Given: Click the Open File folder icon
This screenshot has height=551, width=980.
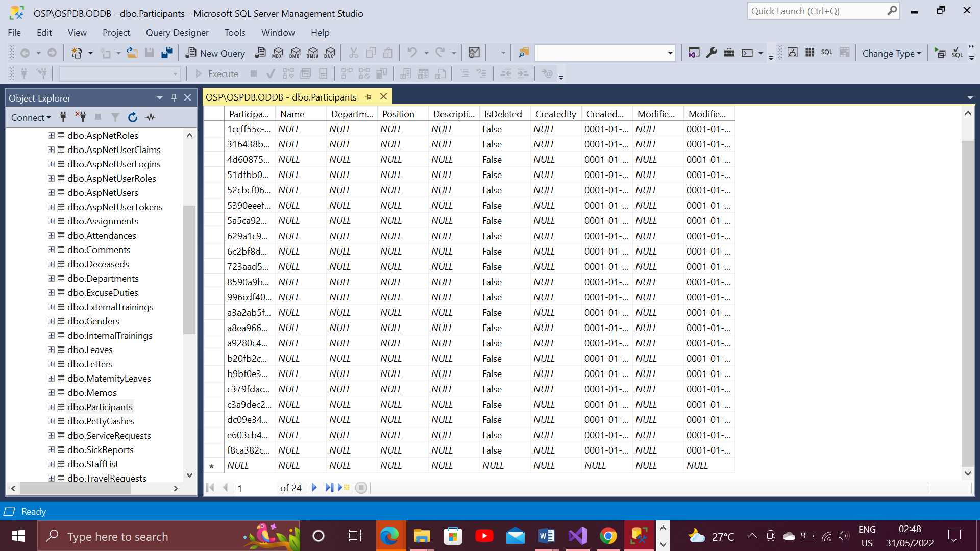Looking at the screenshot, I should coord(132,53).
